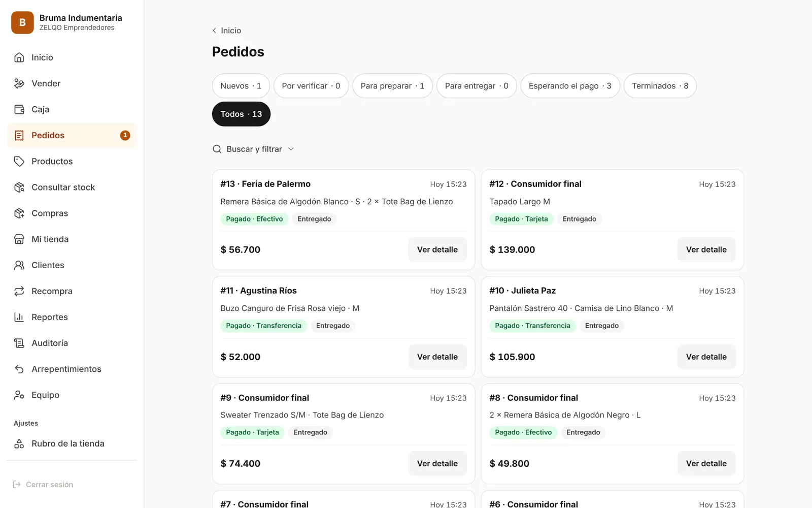
Task: Click the Pagado · Efectivo badge on order #8
Action: (523, 432)
